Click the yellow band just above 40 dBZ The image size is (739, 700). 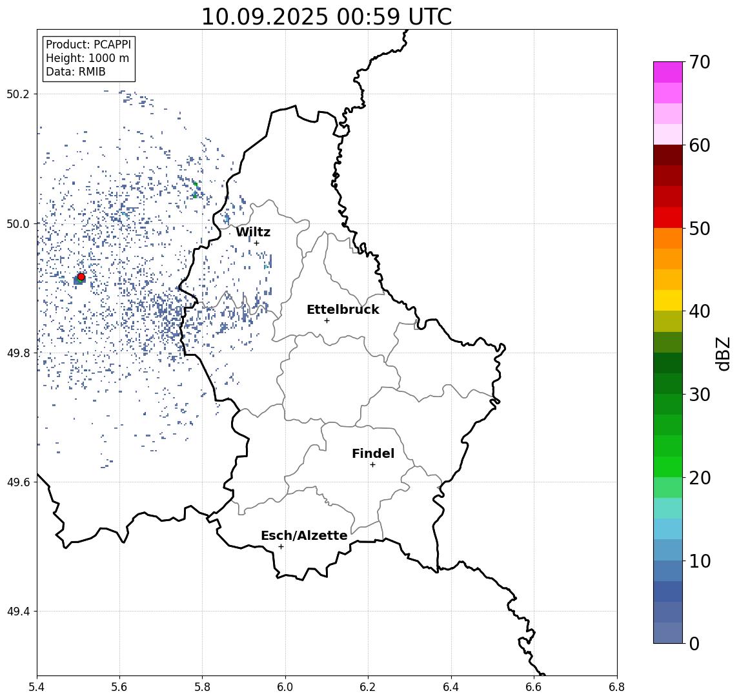(668, 300)
